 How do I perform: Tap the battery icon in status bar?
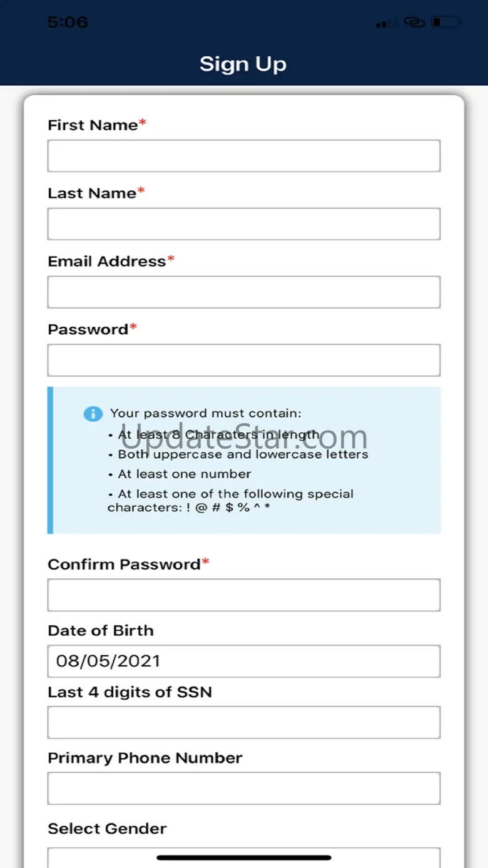[447, 23]
